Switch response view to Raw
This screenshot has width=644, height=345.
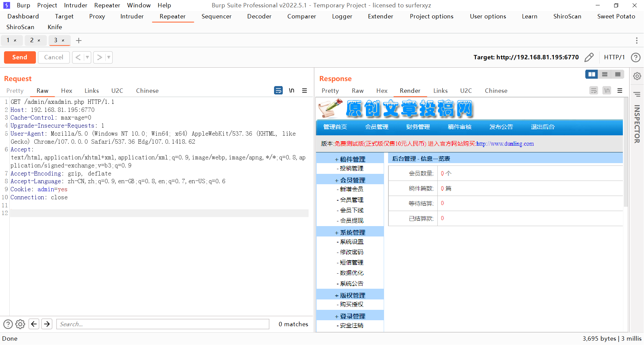point(358,91)
